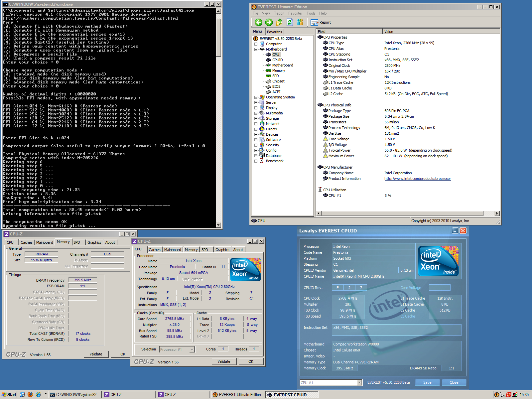Open Graphics tab in CPU-Z Memory window
Image resolution: width=532 pixels, height=399 pixels.
point(94,242)
